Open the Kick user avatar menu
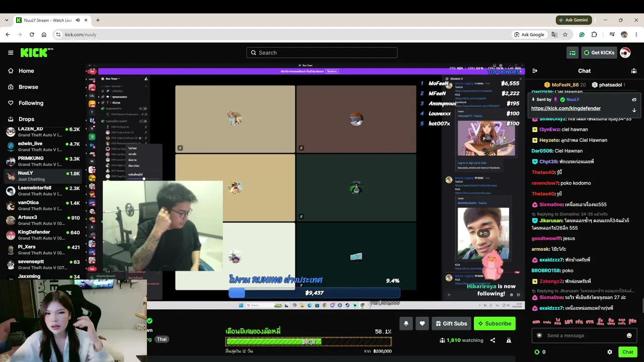 coord(625,53)
